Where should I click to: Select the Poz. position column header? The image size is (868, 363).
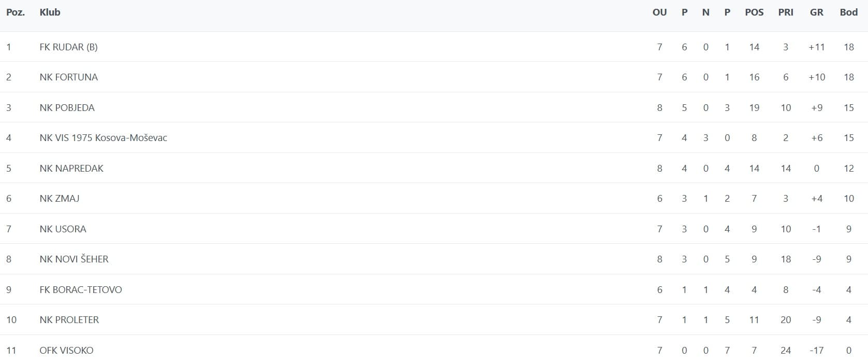(x=16, y=12)
